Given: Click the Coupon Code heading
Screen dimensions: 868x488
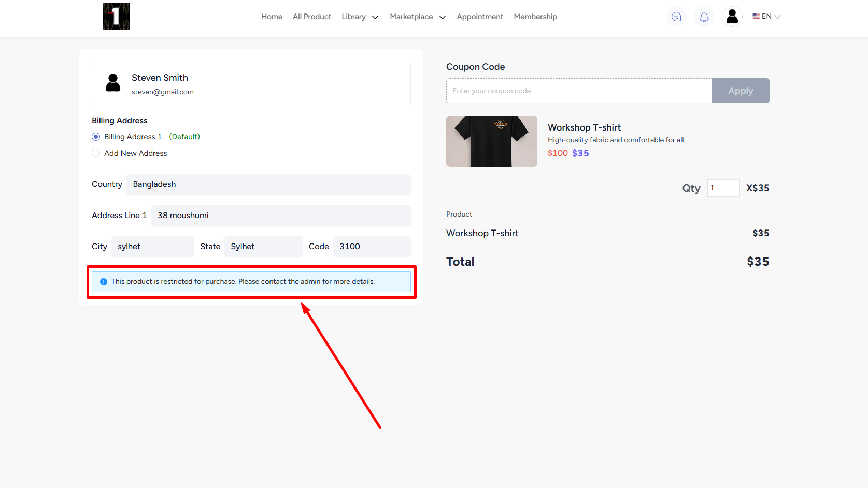Looking at the screenshot, I should [x=475, y=67].
